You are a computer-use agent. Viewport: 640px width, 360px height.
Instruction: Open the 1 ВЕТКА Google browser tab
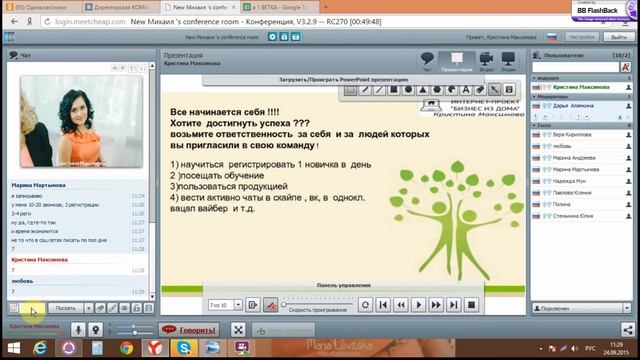(x=280, y=7)
